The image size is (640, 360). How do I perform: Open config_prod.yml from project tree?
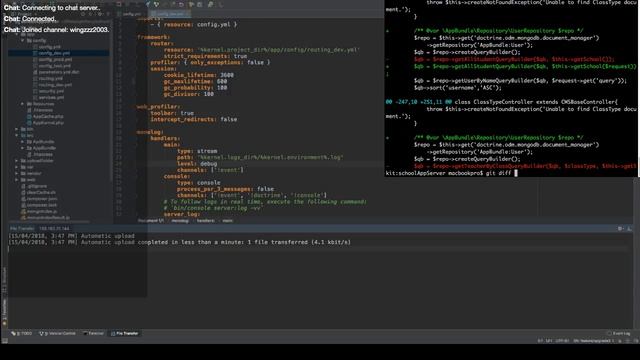tap(52, 60)
